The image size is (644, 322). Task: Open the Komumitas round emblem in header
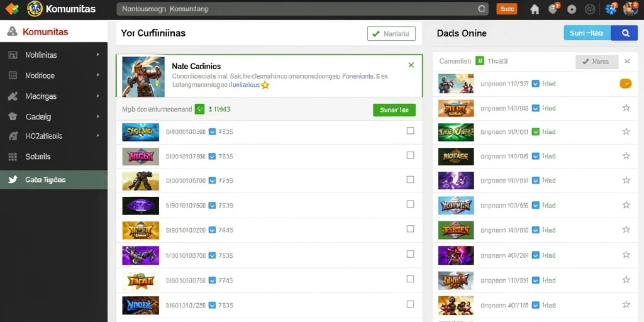(35, 9)
